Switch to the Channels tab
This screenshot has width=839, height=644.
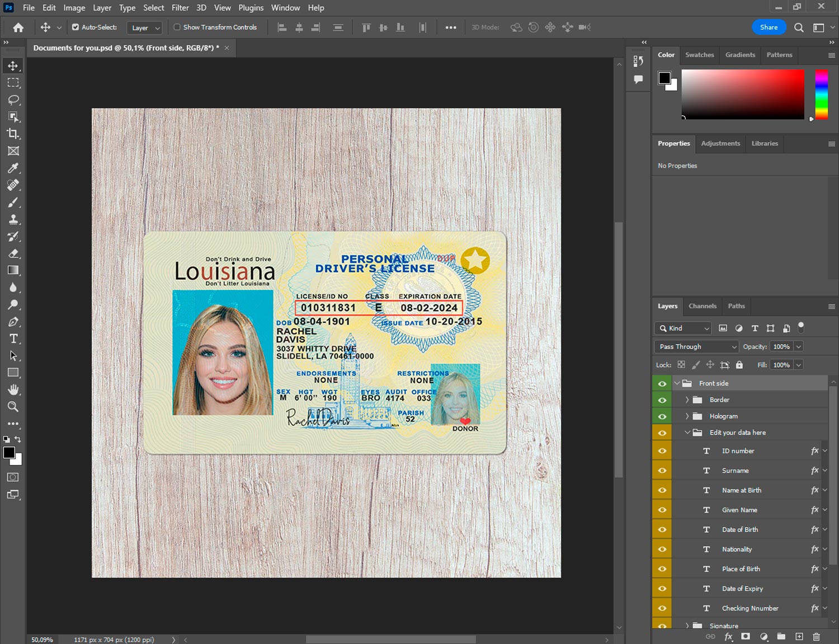click(702, 306)
